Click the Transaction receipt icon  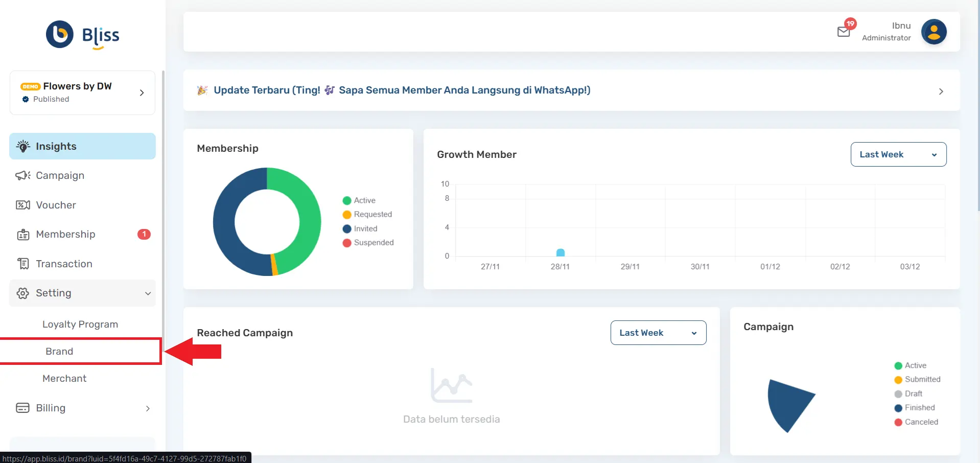pyautogui.click(x=23, y=264)
